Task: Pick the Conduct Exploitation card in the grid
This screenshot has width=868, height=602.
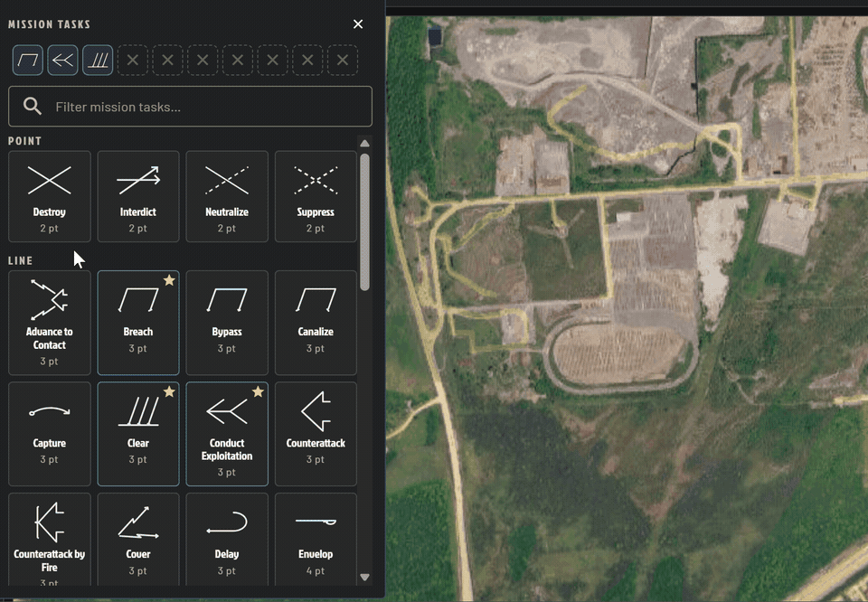Action: [227, 434]
